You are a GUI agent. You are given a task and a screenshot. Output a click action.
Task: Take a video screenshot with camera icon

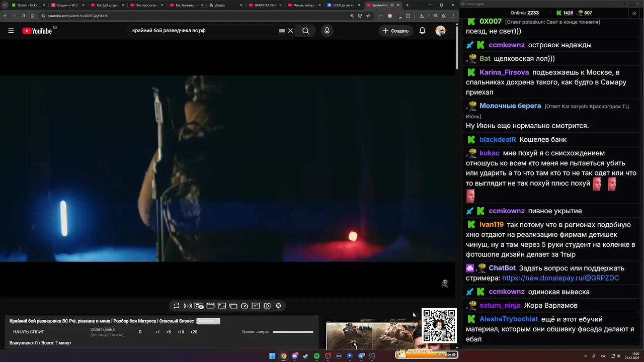point(267,306)
